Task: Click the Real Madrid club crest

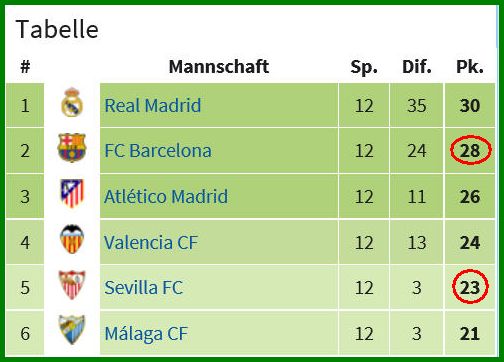Action: (x=72, y=102)
